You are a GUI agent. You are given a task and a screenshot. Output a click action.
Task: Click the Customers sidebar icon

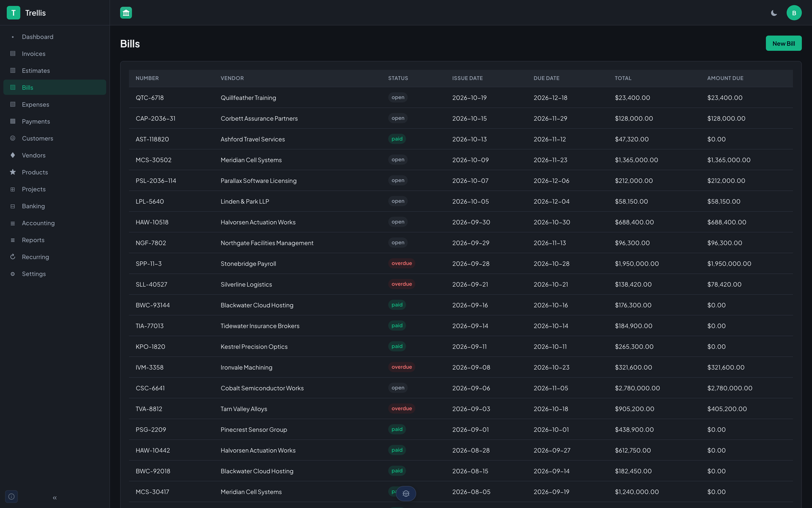click(x=13, y=138)
